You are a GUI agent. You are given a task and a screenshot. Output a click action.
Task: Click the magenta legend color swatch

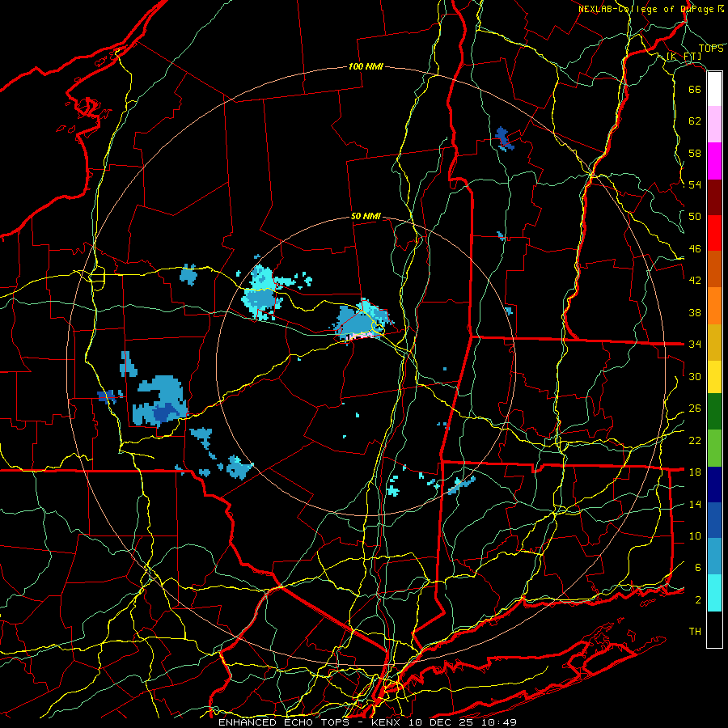click(x=714, y=161)
